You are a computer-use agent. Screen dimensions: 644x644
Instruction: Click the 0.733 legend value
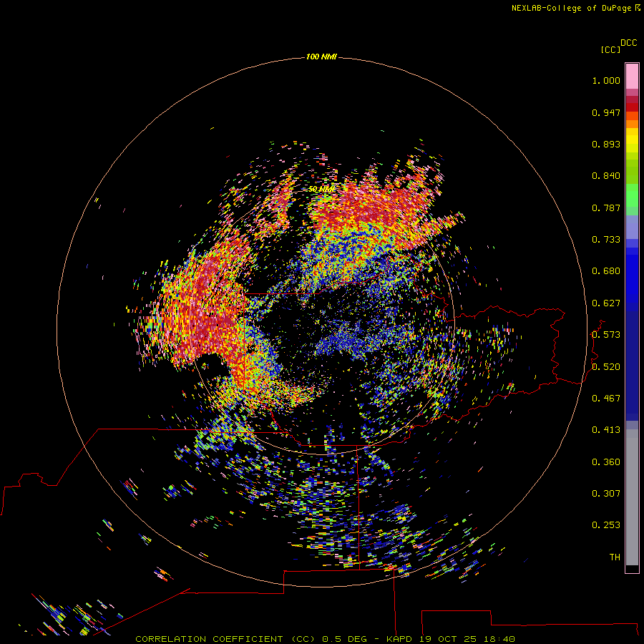click(606, 240)
